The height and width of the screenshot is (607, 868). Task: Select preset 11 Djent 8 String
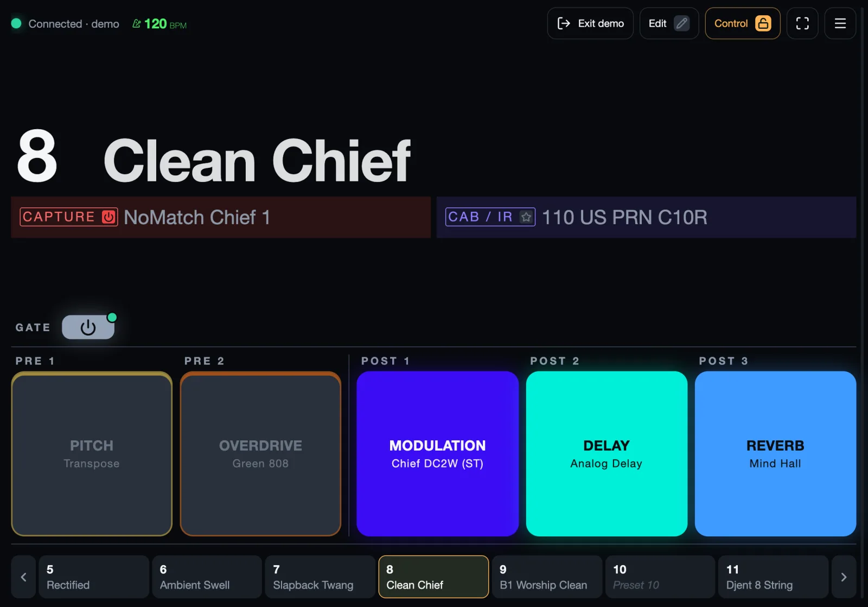[773, 577]
